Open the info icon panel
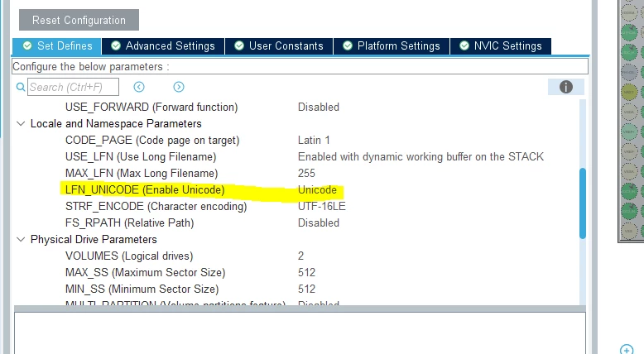 tap(566, 87)
